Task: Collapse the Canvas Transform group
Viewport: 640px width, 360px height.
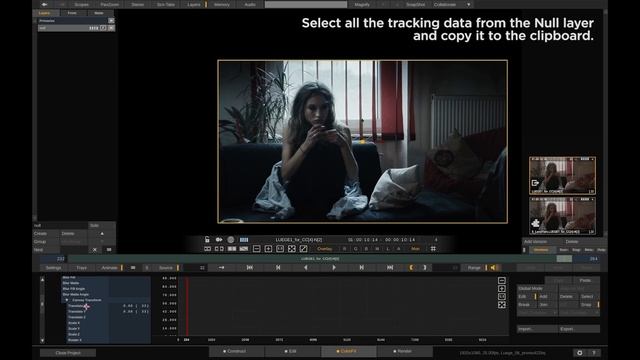Action: 67,300
